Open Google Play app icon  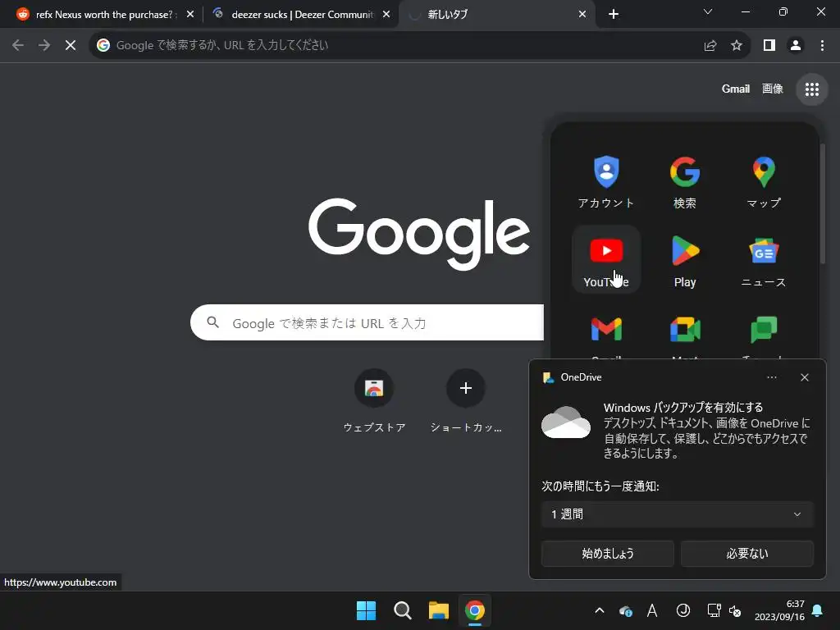[685, 259]
